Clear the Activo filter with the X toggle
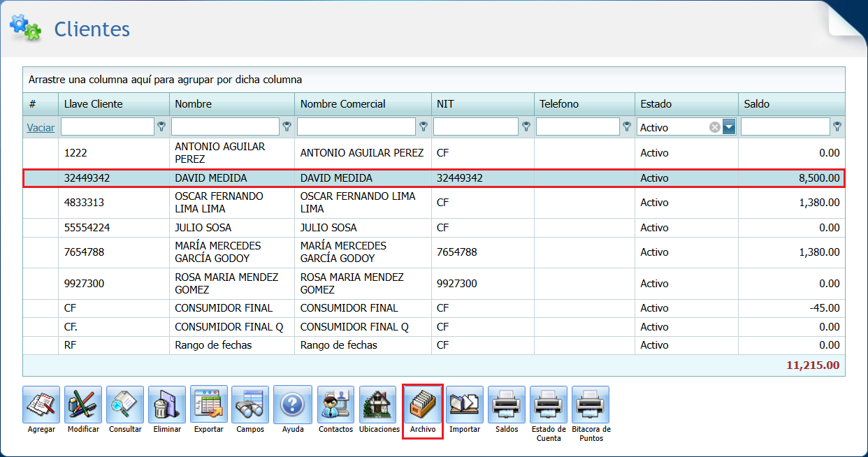 pyautogui.click(x=715, y=126)
